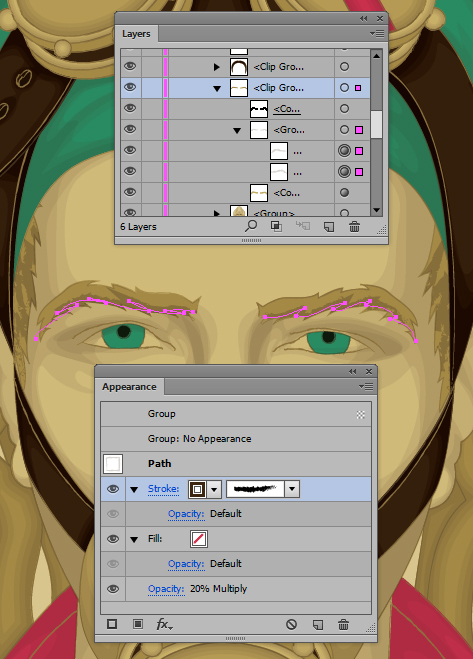Click Add New Fill icon in Appearance panel
Screen dimensions: 473x659
[137, 624]
